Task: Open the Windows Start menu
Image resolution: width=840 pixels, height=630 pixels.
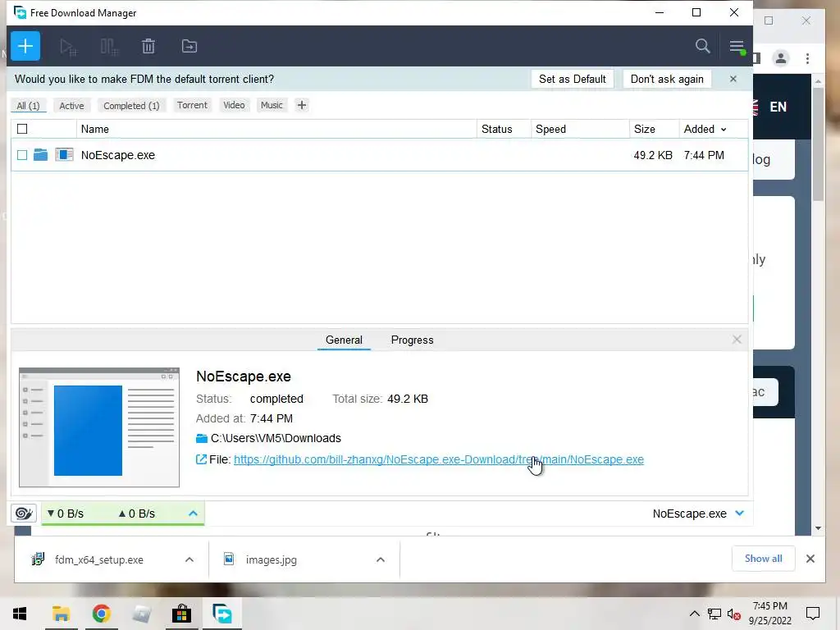Action: click(x=20, y=614)
